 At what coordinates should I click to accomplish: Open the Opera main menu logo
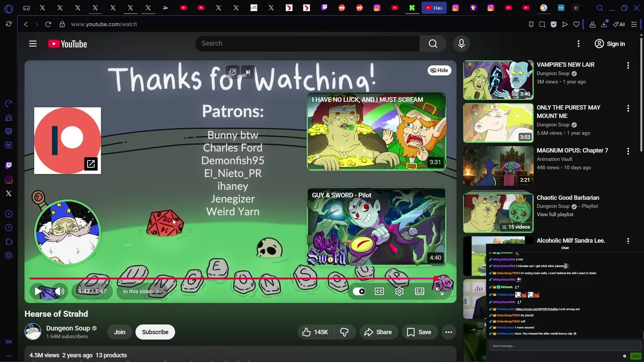pyautogui.click(x=9, y=8)
